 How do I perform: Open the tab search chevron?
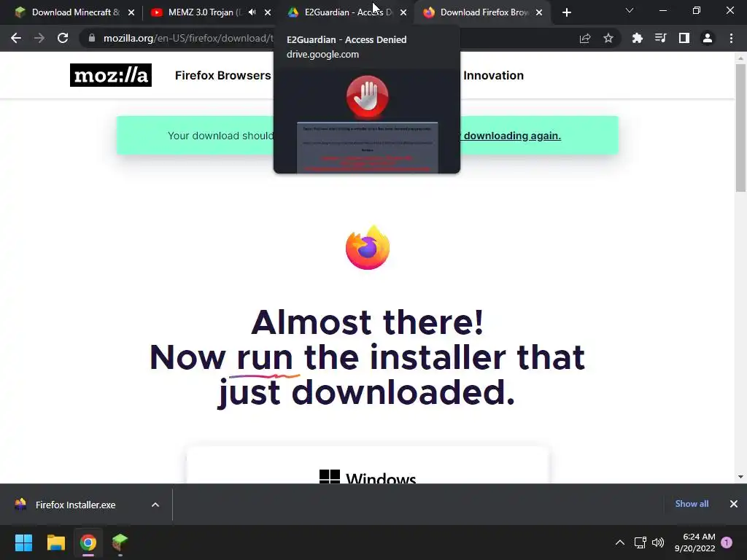click(x=630, y=10)
